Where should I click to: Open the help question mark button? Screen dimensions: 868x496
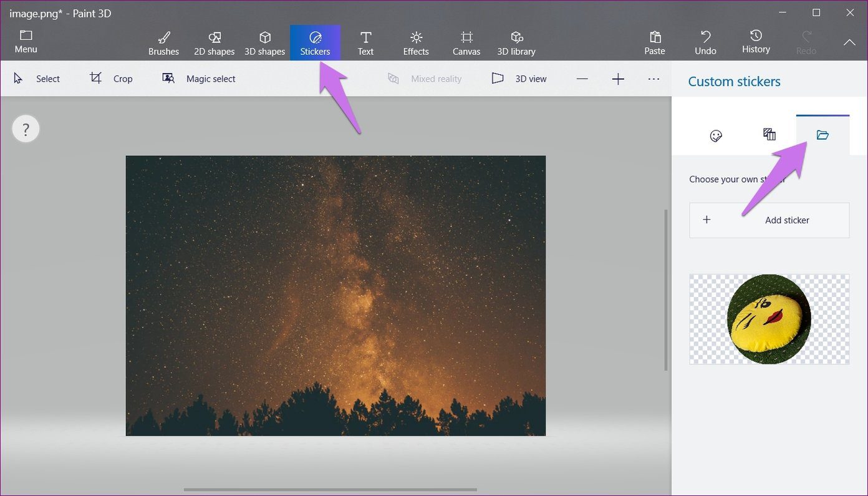coord(26,130)
